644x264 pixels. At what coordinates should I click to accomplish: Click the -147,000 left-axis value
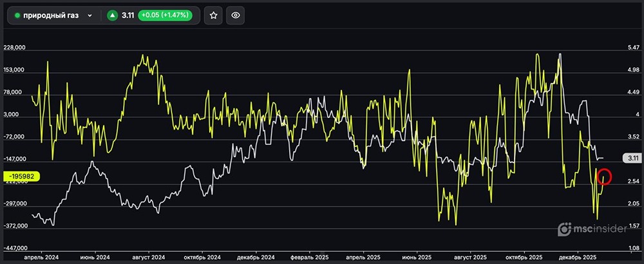point(14,159)
